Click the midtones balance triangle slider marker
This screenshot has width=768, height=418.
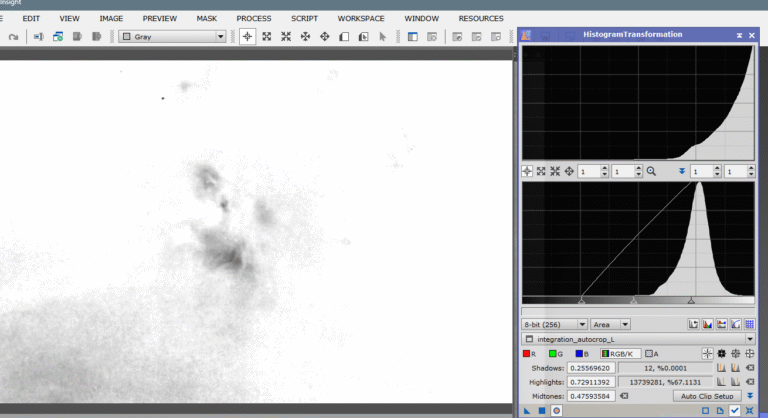tap(633, 300)
